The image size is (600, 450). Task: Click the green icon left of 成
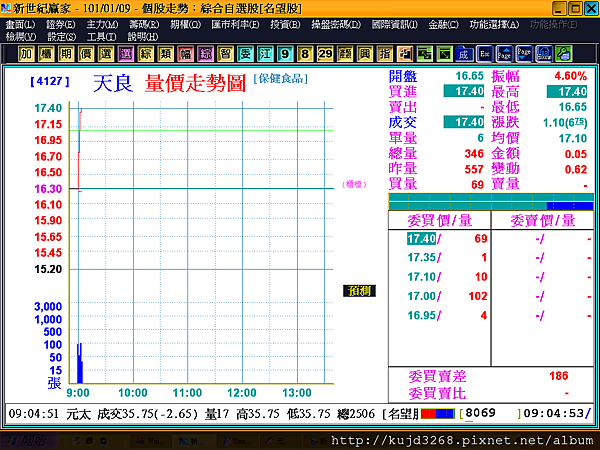click(x=444, y=54)
